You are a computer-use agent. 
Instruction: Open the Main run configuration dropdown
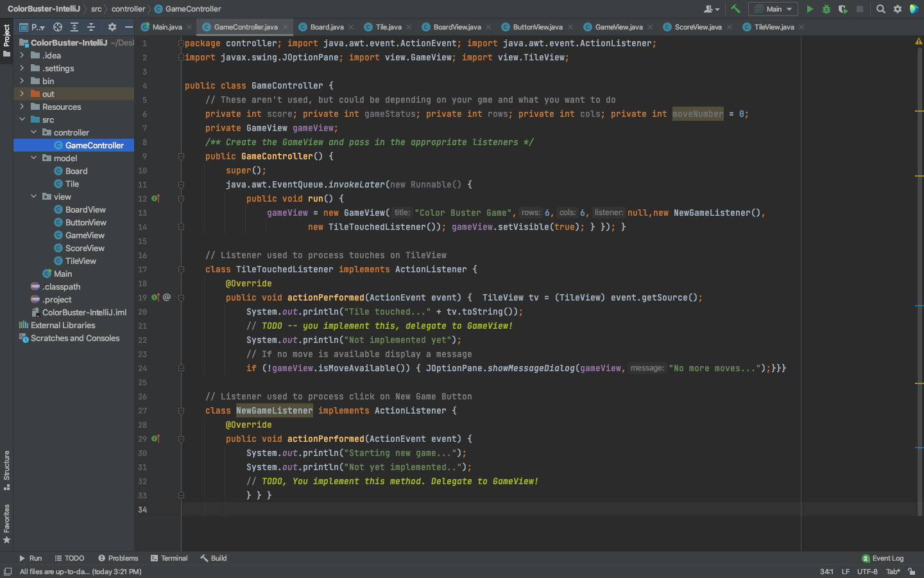click(x=774, y=9)
